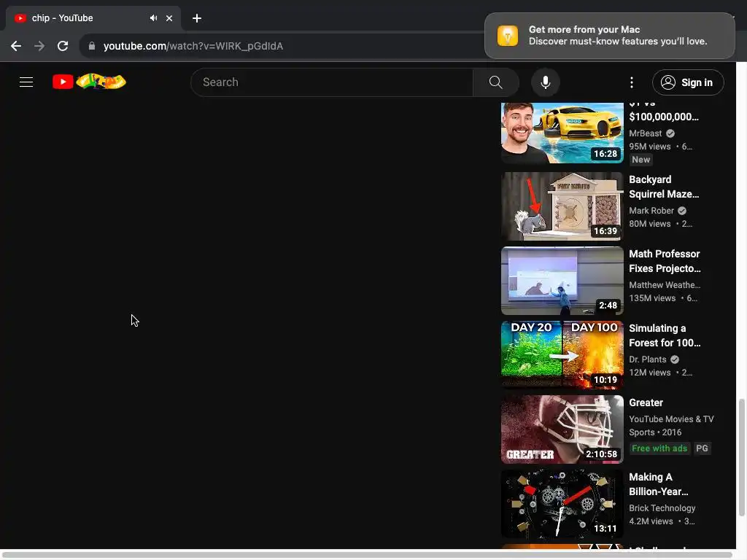Image resolution: width=747 pixels, height=560 pixels.
Task: Click MrBeast verified badge
Action: (670, 133)
